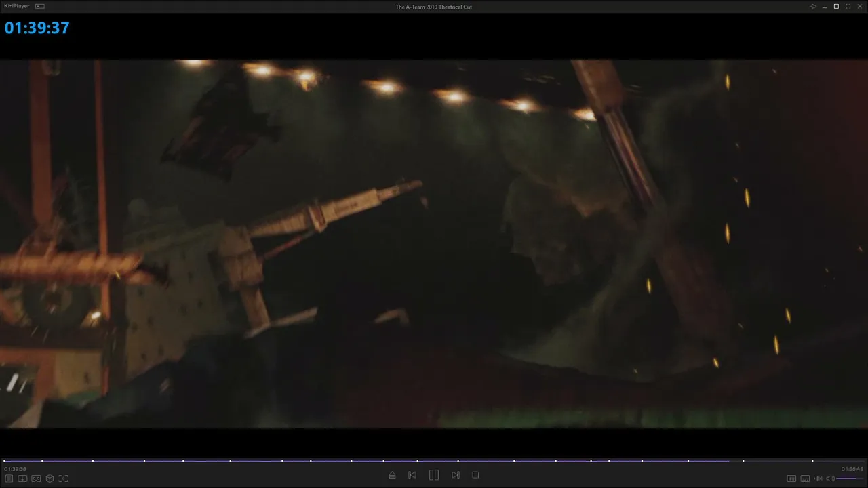Click the blue 01:39:37 on-screen timestamp
The width and height of the screenshot is (868, 488).
tap(37, 28)
